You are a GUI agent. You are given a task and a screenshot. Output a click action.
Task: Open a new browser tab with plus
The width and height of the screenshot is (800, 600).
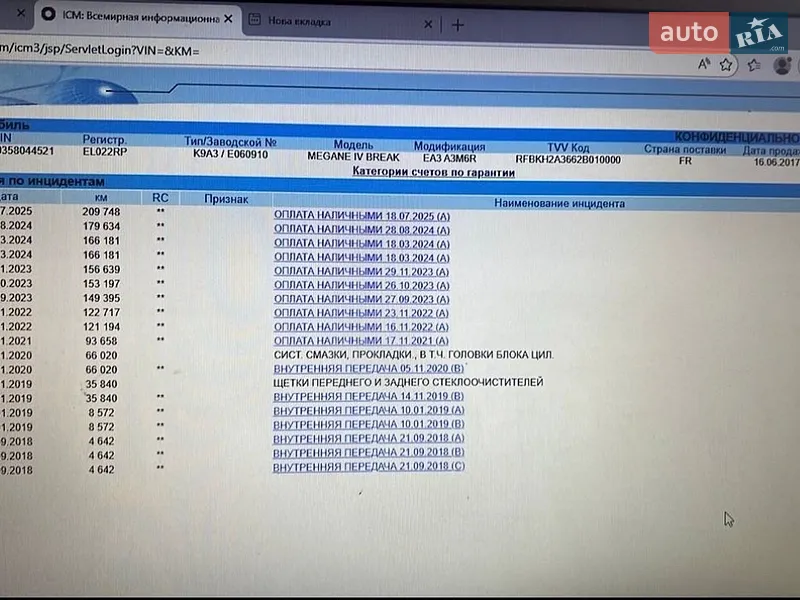(458, 24)
